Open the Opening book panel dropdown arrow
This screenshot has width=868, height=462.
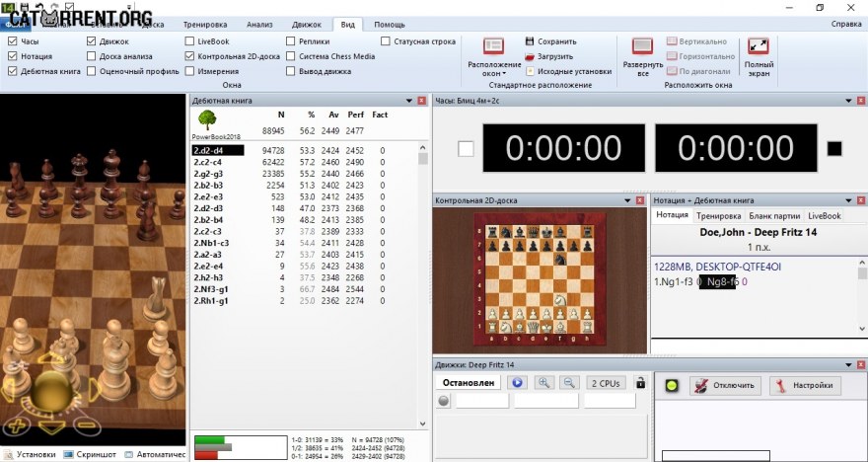coord(409,101)
